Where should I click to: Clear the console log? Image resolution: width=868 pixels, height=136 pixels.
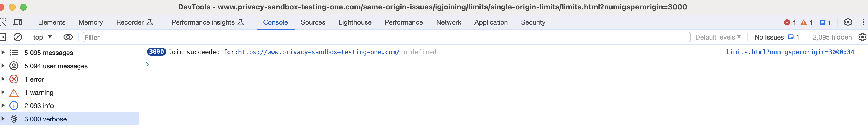pyautogui.click(x=17, y=37)
